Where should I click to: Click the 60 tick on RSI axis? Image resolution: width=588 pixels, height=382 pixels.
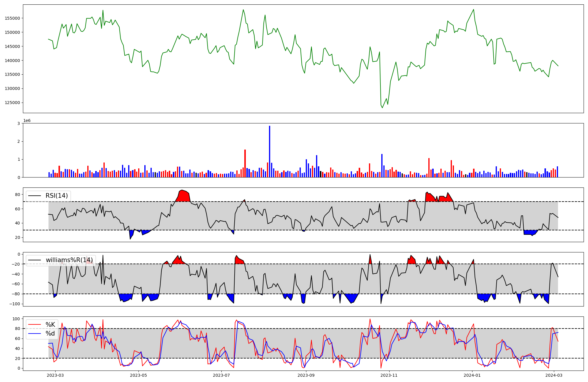18,209
